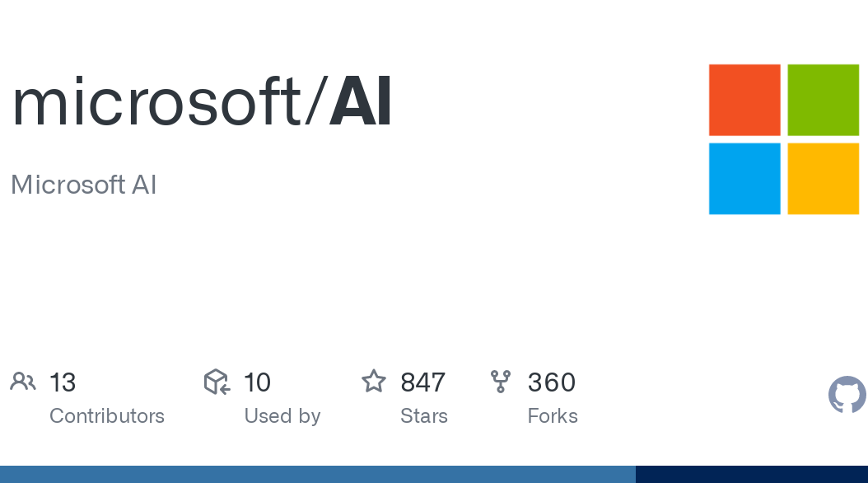Click the yellow square of the Microsoft logo
Screen dimensions: 868x483
[x=824, y=178]
